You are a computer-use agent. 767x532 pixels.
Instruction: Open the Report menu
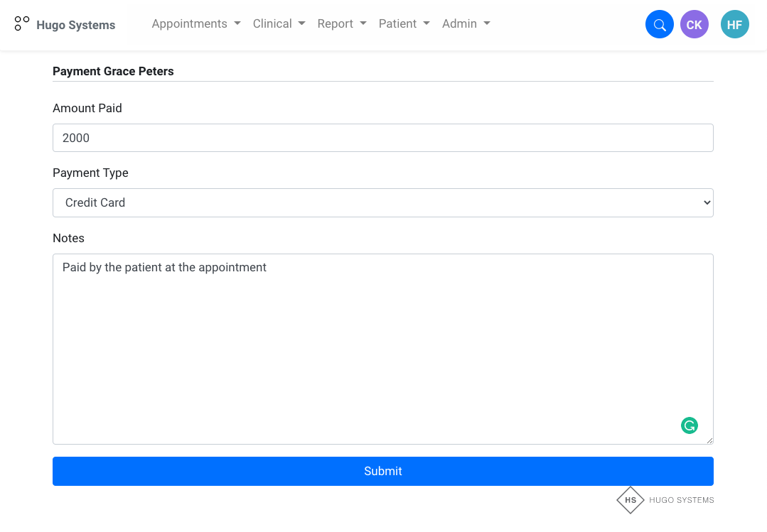point(342,23)
